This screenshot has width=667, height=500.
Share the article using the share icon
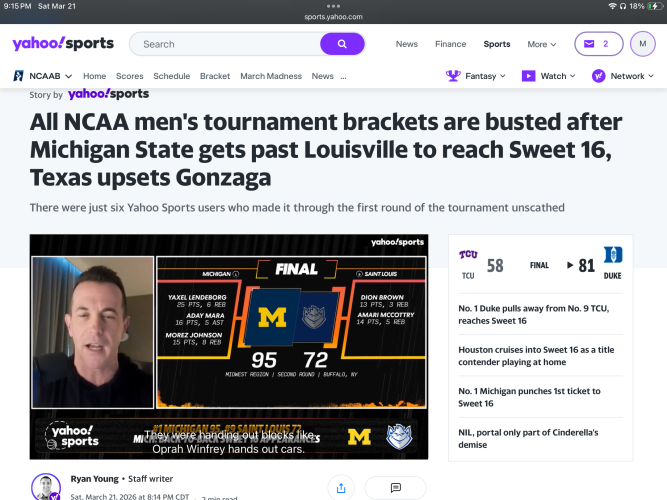pos(341,487)
